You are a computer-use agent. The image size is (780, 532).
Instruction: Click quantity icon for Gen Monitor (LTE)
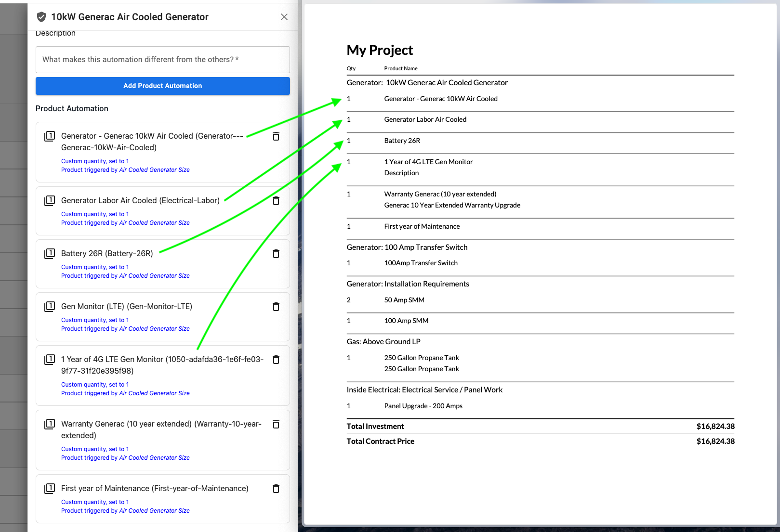50,307
